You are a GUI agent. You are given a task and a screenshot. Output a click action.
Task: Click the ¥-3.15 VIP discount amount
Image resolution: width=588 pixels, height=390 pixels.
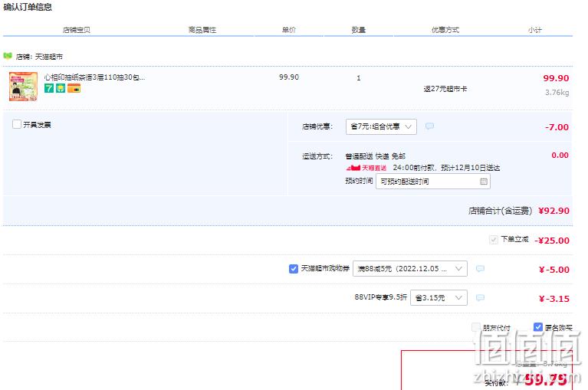tap(554, 299)
